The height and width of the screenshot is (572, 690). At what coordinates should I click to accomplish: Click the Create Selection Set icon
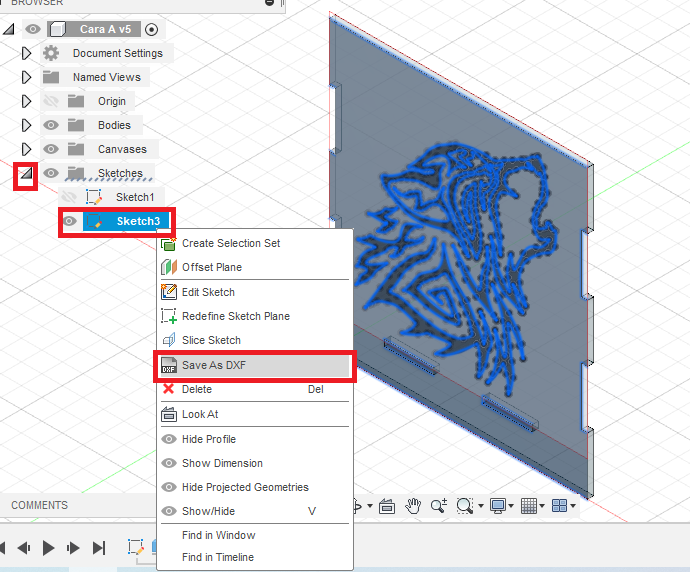(x=169, y=243)
